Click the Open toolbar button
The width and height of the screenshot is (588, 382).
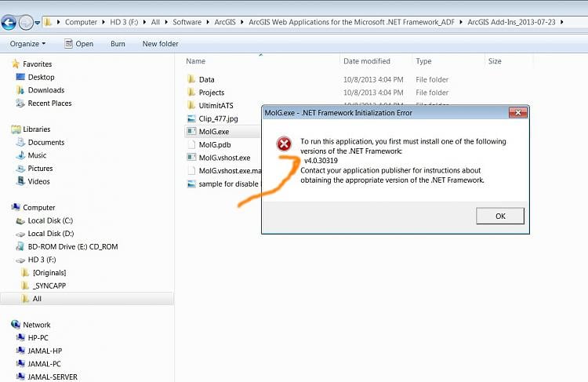coord(79,44)
